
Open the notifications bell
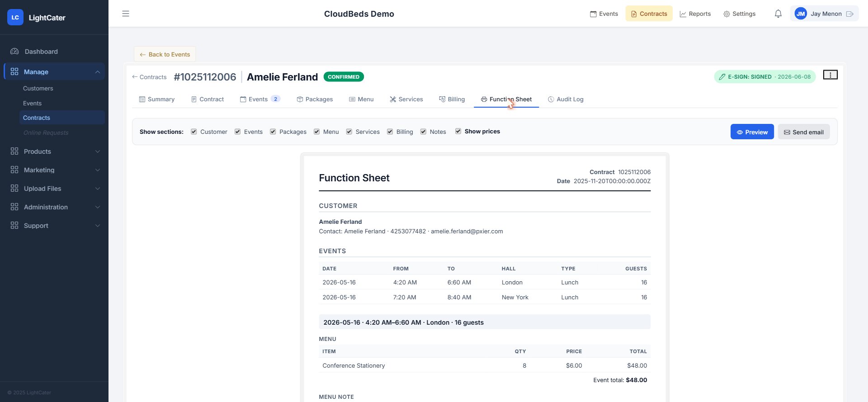[778, 14]
